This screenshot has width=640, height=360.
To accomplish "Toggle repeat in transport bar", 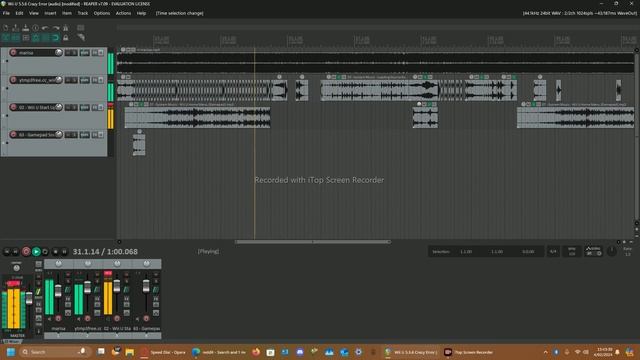I will tap(45, 252).
